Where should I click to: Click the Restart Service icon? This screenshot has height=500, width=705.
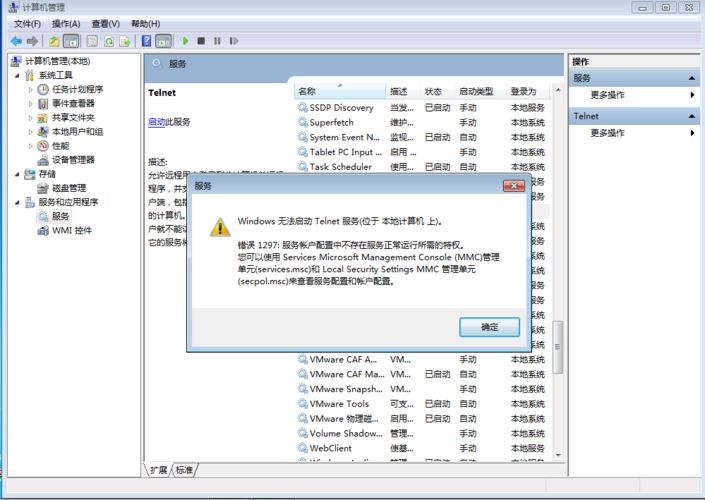233,41
